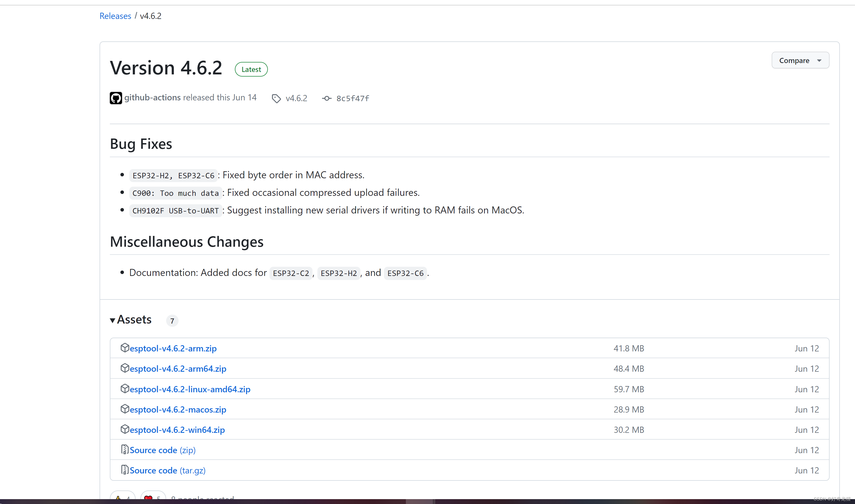The height and width of the screenshot is (504, 855).
Task: Collapse the Assets section triangle
Action: tap(113, 320)
